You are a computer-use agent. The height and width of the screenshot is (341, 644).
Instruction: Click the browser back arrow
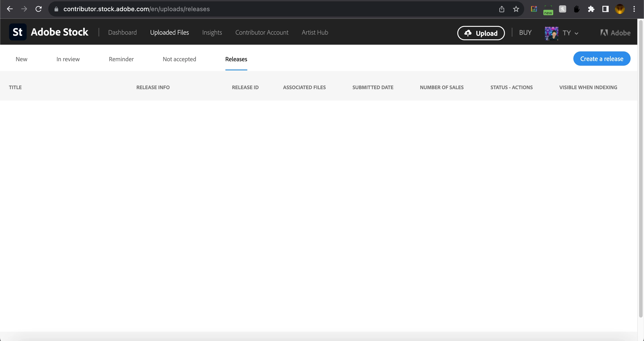point(10,9)
